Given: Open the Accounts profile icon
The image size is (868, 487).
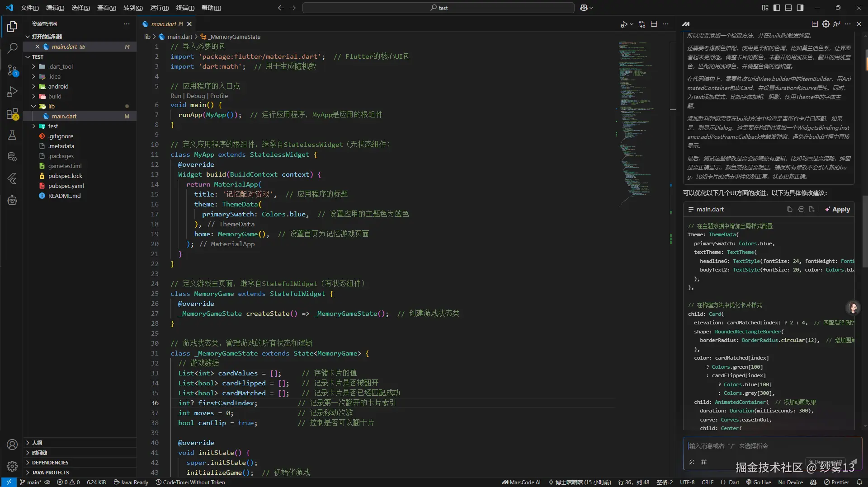Looking at the screenshot, I should 12,445.
